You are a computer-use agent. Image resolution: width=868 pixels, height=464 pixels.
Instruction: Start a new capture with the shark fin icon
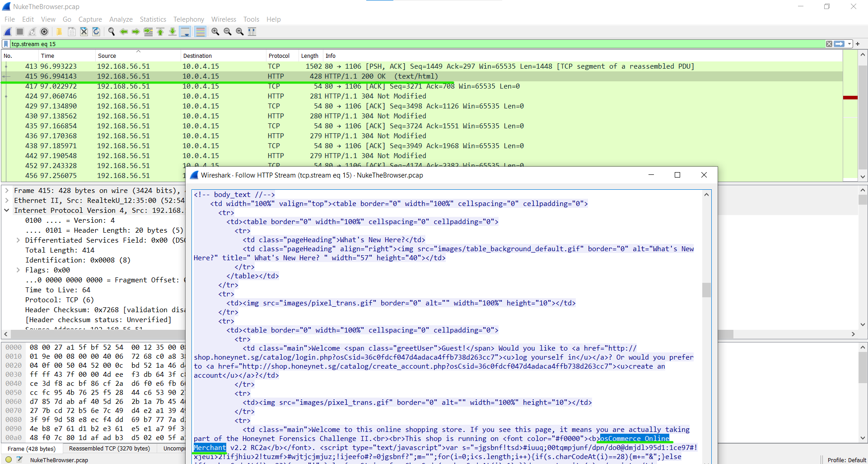tap(8, 32)
